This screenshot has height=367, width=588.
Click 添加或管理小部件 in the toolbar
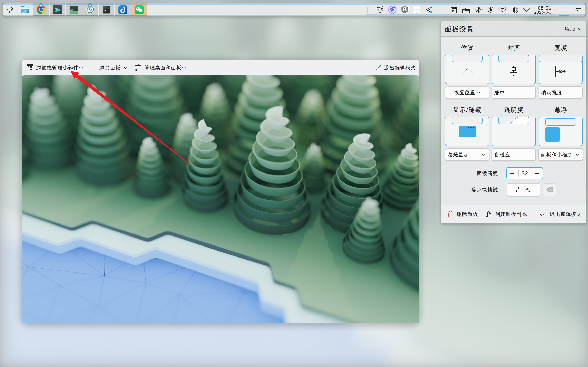coord(55,68)
